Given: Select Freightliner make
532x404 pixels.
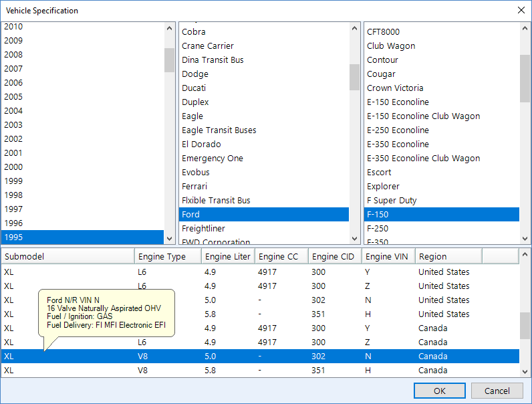Looking at the screenshot, I should 264,229.
